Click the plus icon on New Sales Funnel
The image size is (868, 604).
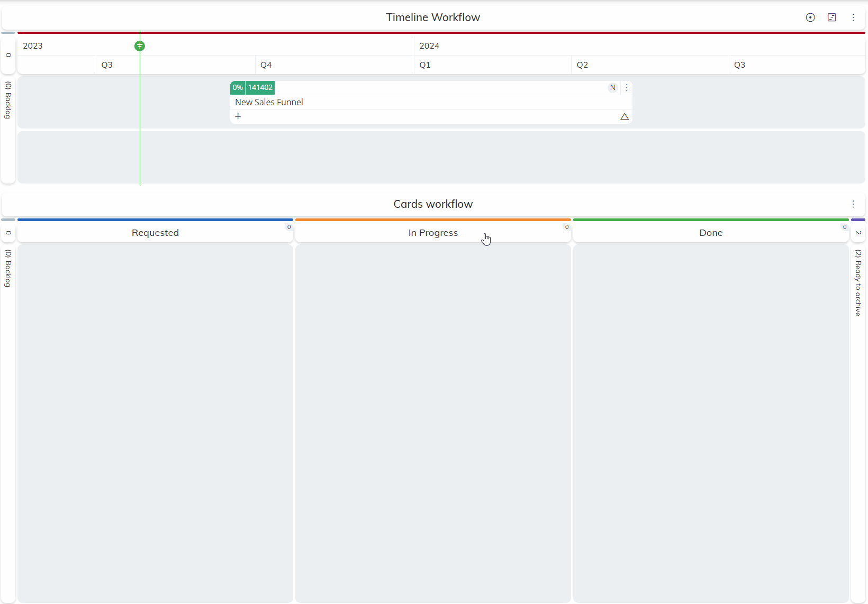pyautogui.click(x=238, y=116)
